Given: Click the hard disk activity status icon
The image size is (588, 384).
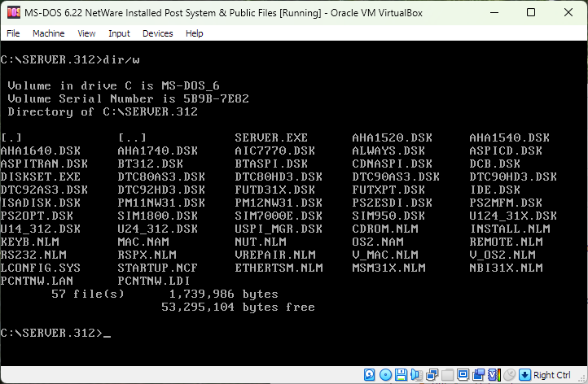Looking at the screenshot, I should [x=370, y=375].
